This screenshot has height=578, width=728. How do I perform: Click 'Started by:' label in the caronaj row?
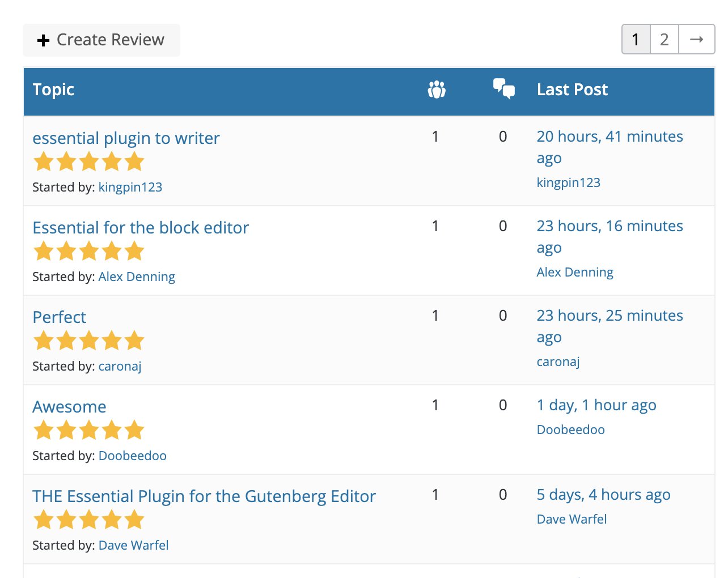pyautogui.click(x=64, y=366)
